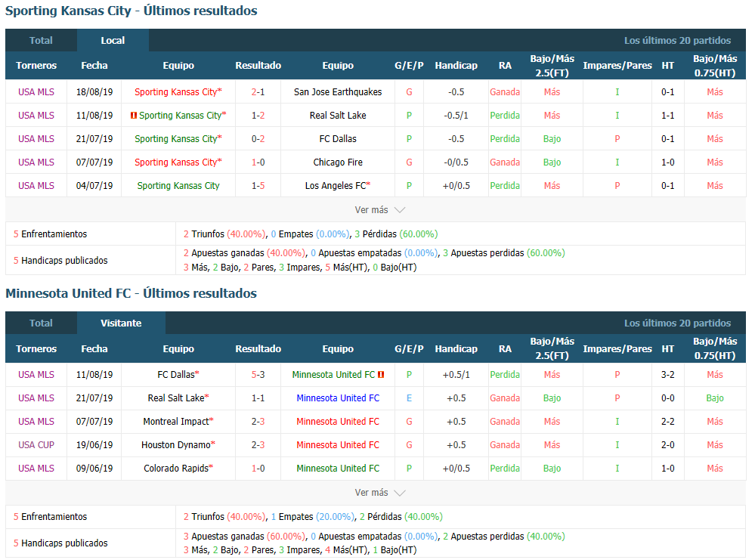Image resolution: width=755 pixels, height=560 pixels.
Task: Click Perdida in Colorado Rapids row
Action: [505, 469]
